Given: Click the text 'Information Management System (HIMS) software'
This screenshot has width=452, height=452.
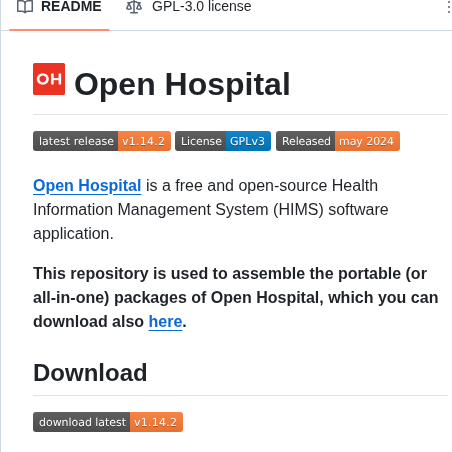Looking at the screenshot, I should pyautogui.click(x=211, y=210).
